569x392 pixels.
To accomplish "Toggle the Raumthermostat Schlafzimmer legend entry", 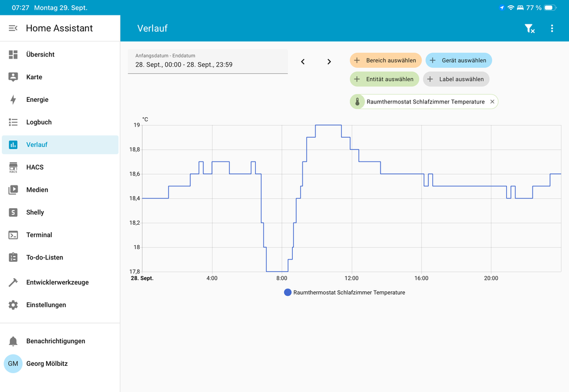I will coord(345,292).
